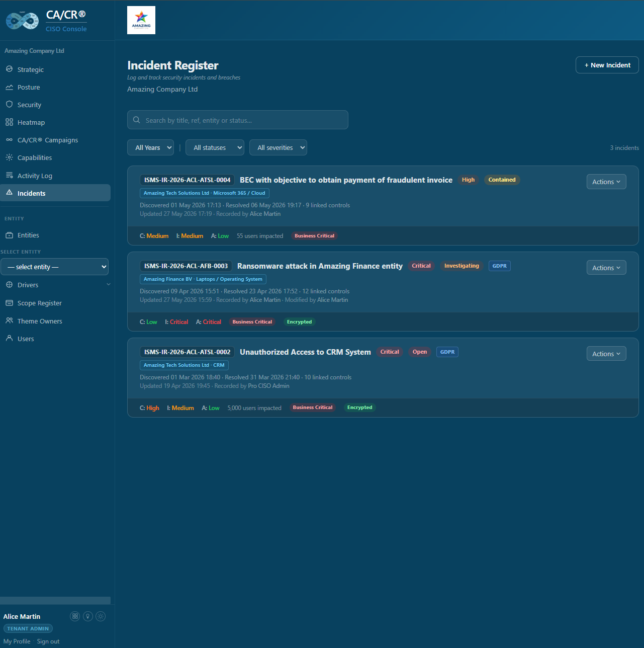Open Unauthorized Access to CRM System incident
This screenshot has width=644, height=648.
[305, 352]
